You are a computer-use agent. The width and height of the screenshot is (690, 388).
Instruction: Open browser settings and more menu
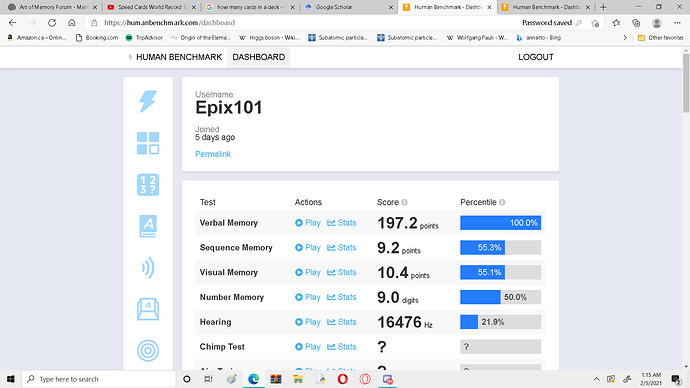677,23
